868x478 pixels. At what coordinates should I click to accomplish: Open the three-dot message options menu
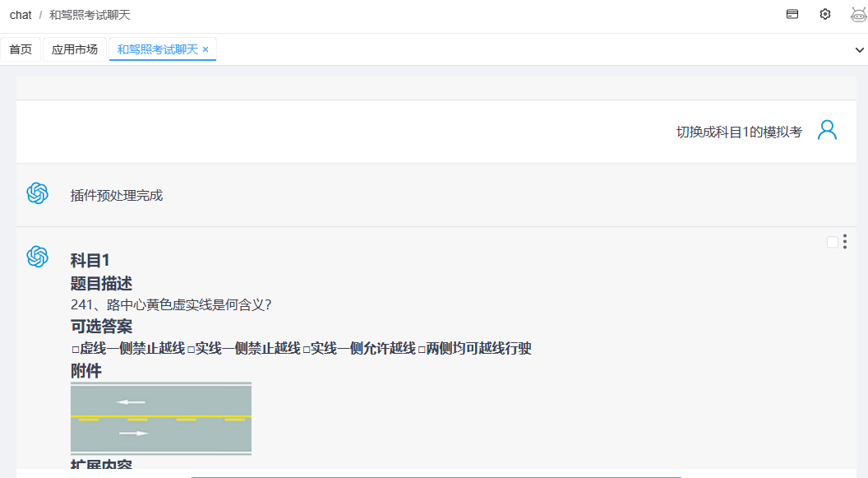click(845, 242)
